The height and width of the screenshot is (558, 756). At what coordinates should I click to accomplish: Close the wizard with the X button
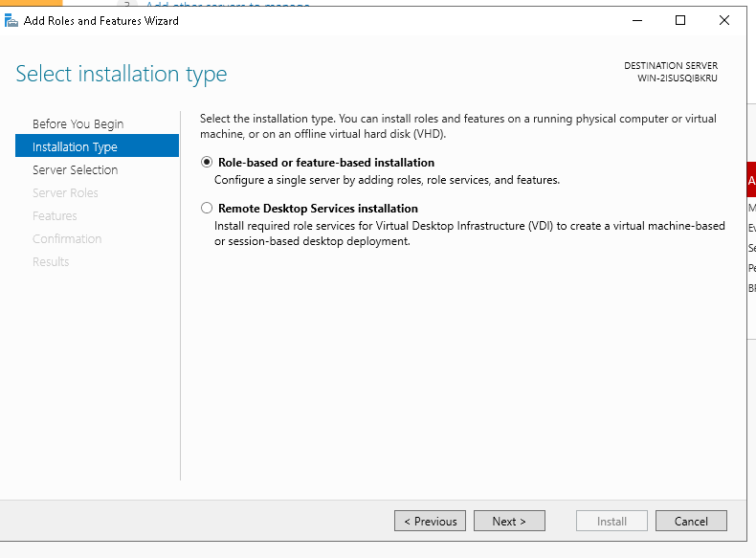coord(724,20)
